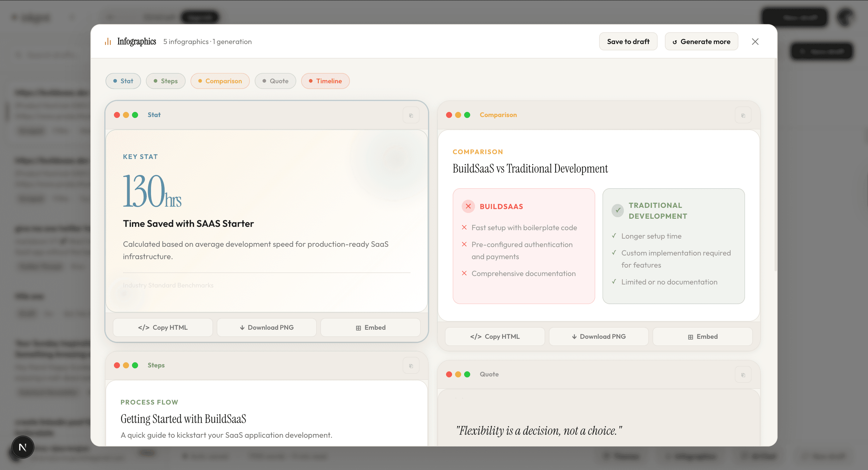Duplicate the Stat infographic card
Viewport: 868px width, 470px height.
pos(411,115)
